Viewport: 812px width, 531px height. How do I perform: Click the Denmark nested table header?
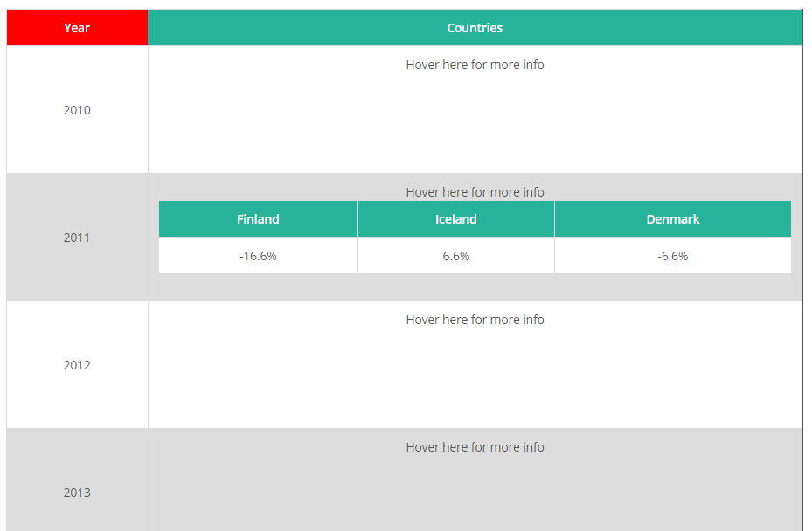673,219
